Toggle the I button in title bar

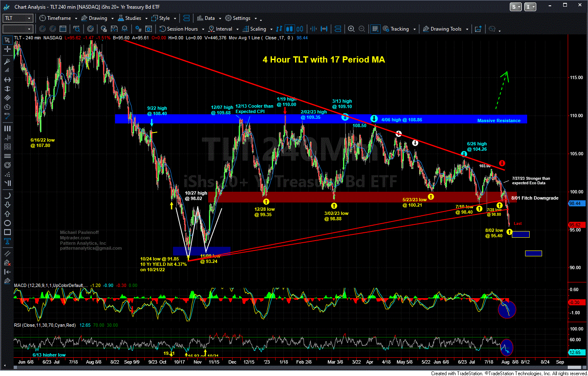(x=530, y=7)
